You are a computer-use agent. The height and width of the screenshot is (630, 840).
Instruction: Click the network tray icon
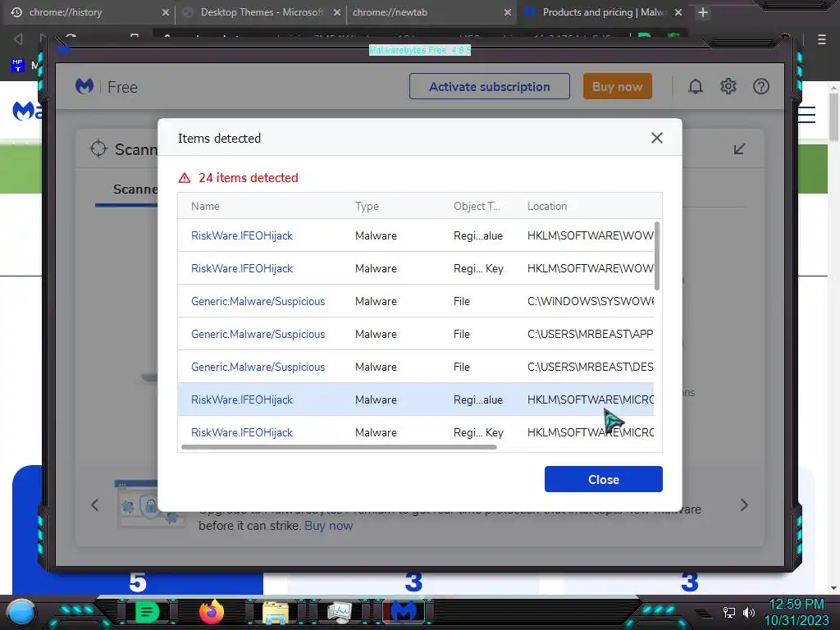[729, 612]
